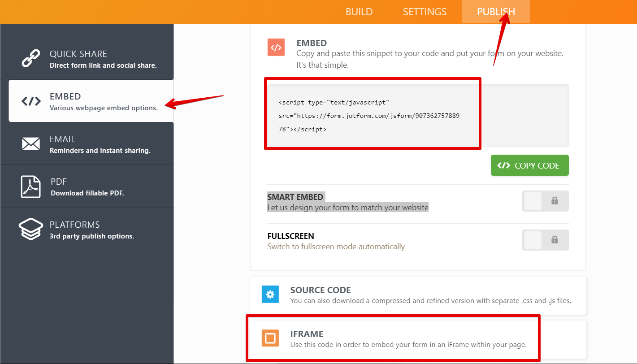Click 'Switch to fullscreen mode automatically' text
The height and width of the screenshot is (364, 637).
336,247
